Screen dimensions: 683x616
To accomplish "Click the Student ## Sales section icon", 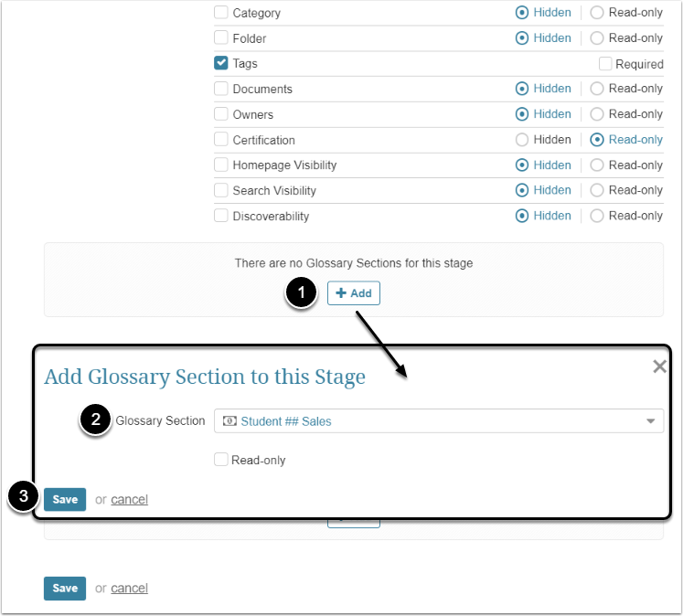I will [229, 421].
